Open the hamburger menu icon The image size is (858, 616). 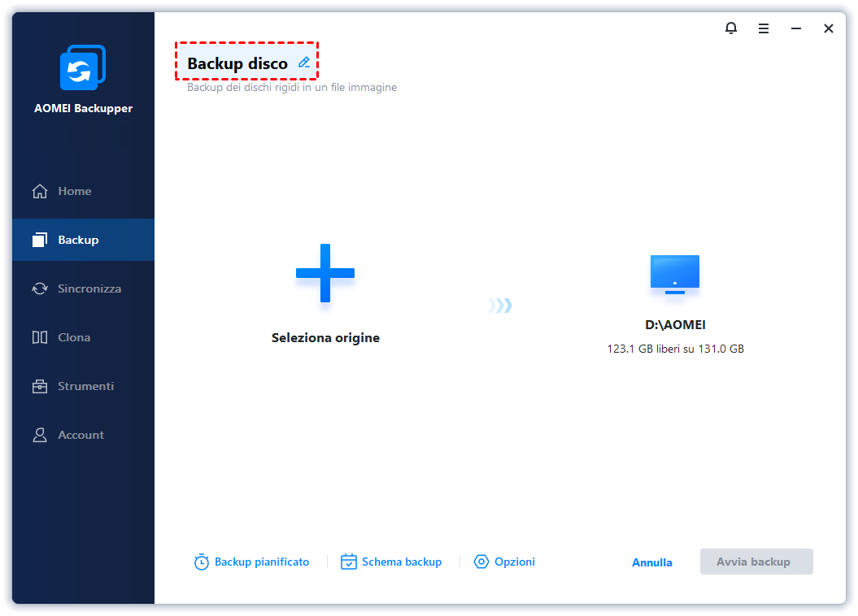pyautogui.click(x=764, y=28)
